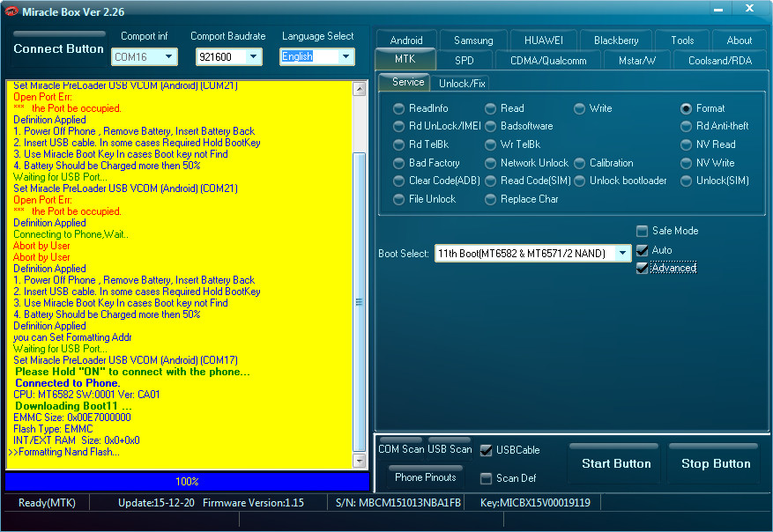Open the Blackberry tab

pyautogui.click(x=616, y=40)
